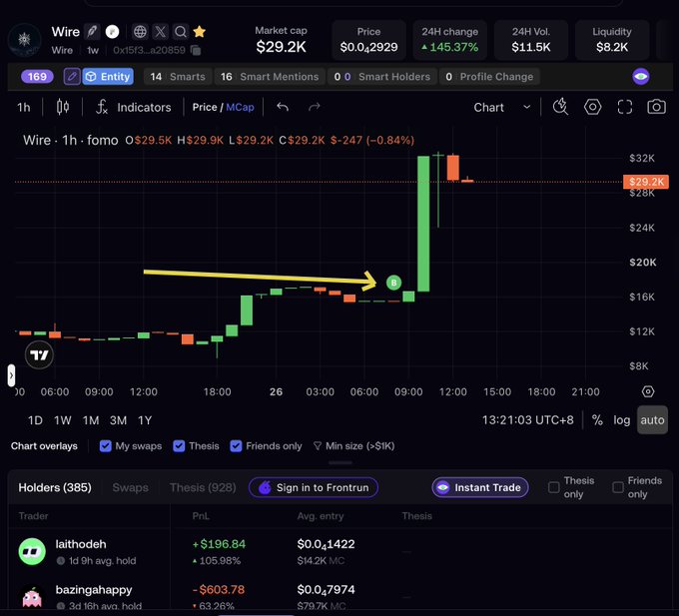Open trader bazingahappy profile name

point(94,590)
